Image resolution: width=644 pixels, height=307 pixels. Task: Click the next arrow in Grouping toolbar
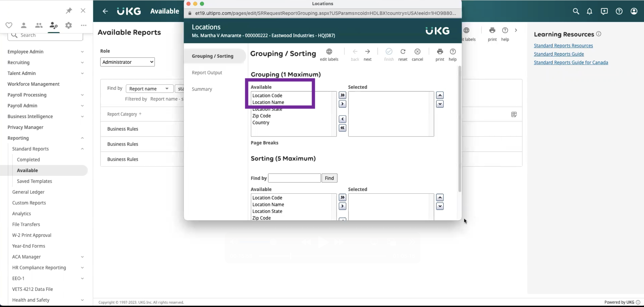point(367,52)
